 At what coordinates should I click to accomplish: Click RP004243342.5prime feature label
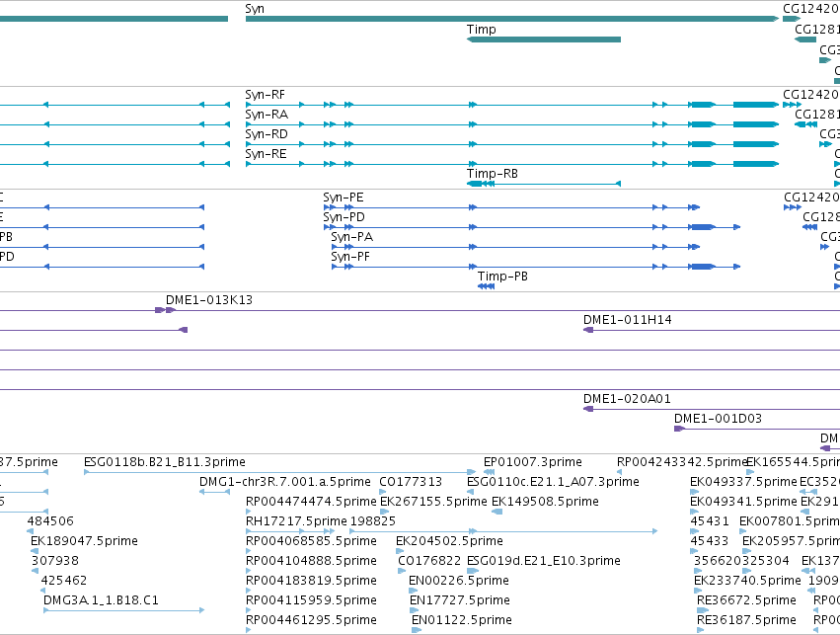pos(682,462)
